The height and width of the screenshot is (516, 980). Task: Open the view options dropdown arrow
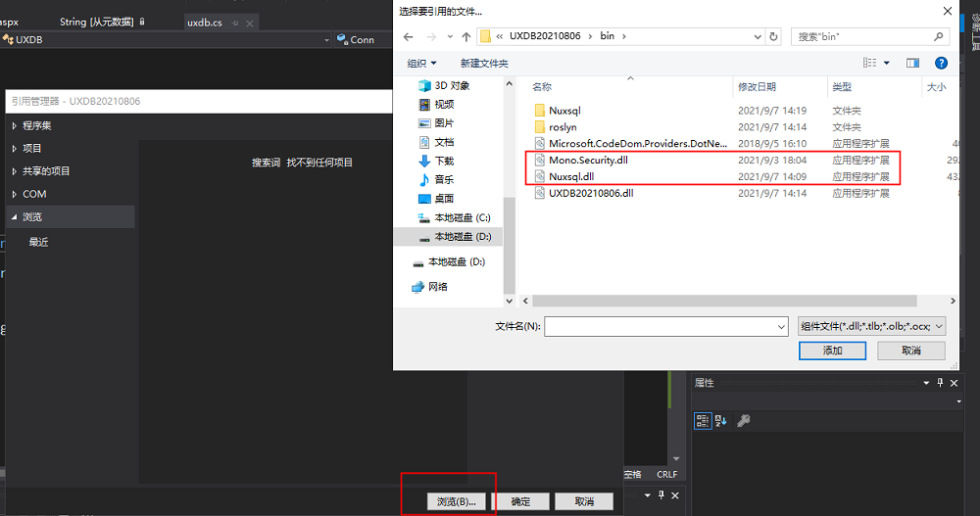pyautogui.click(x=887, y=63)
